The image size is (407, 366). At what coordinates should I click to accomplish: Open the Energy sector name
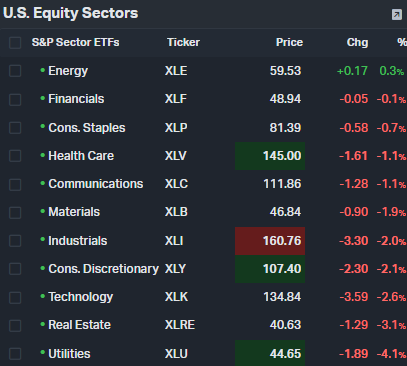(x=68, y=71)
